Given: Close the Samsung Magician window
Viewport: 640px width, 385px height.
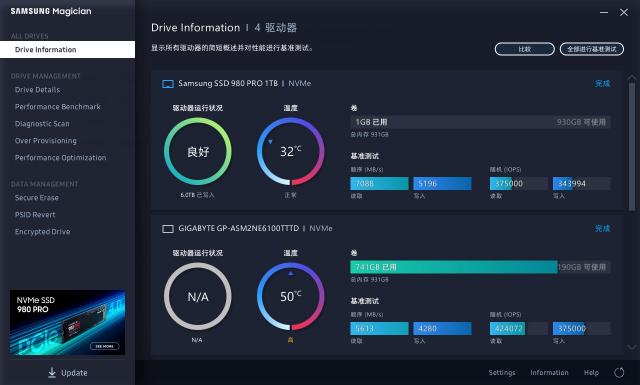Looking at the screenshot, I should pos(624,13).
